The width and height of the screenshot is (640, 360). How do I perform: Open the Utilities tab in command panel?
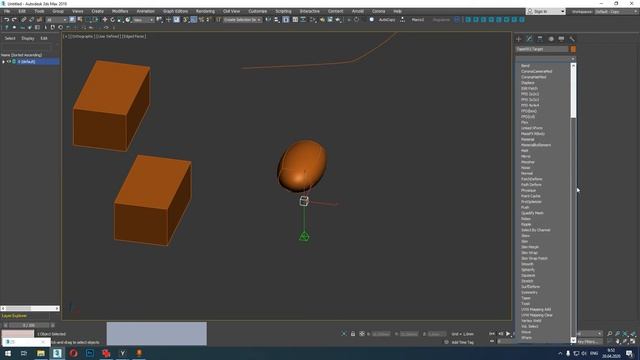point(572,39)
